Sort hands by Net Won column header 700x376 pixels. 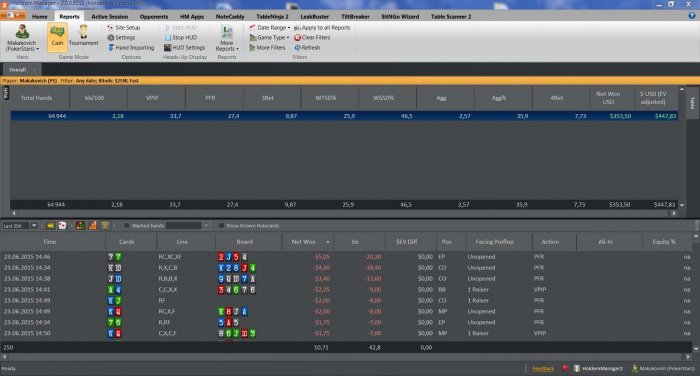tap(304, 242)
